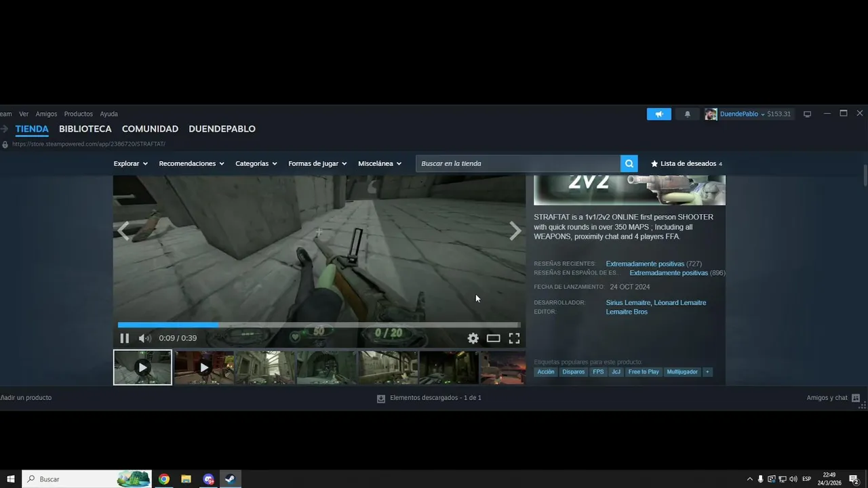The width and height of the screenshot is (868, 488).
Task: Open Spanish reviews Extremadamente positivas (896)
Action: click(677, 273)
